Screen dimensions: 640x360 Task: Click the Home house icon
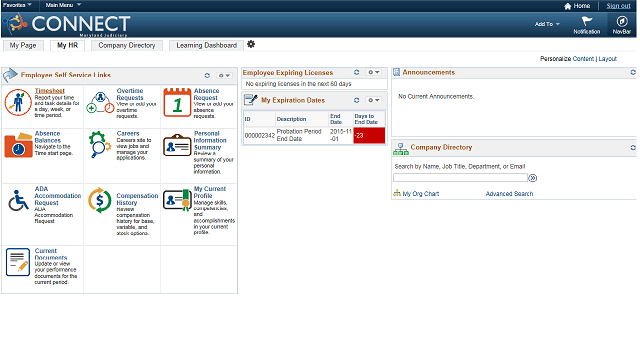click(567, 6)
